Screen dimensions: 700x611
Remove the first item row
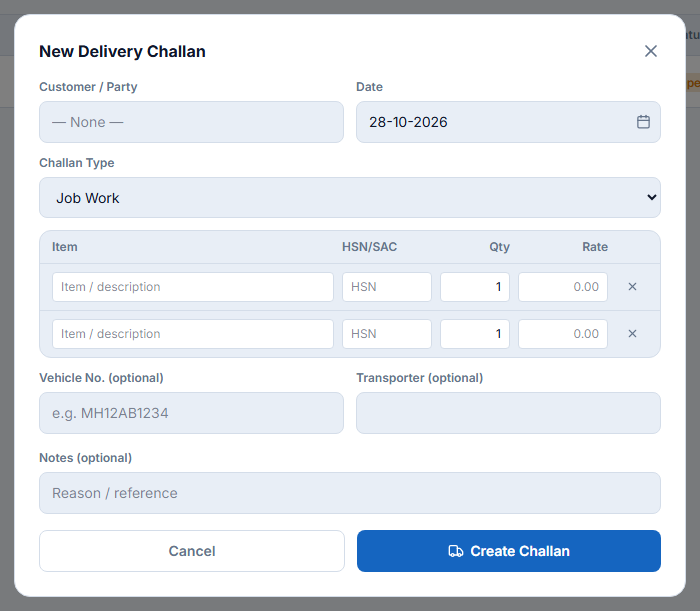[632, 287]
